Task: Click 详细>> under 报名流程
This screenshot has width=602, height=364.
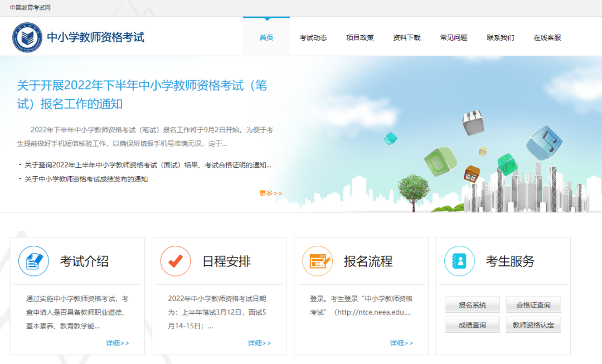Action: 401,343
